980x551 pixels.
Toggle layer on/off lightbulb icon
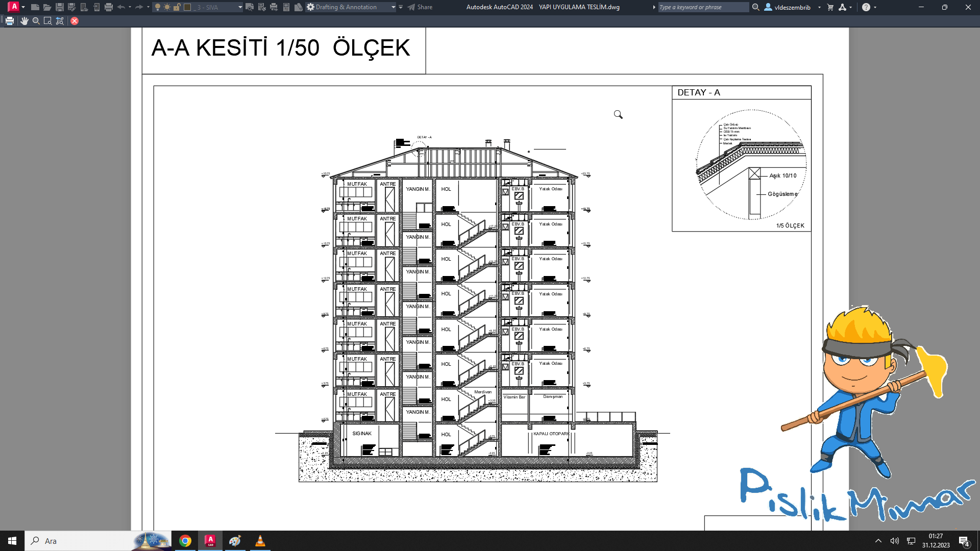click(158, 7)
